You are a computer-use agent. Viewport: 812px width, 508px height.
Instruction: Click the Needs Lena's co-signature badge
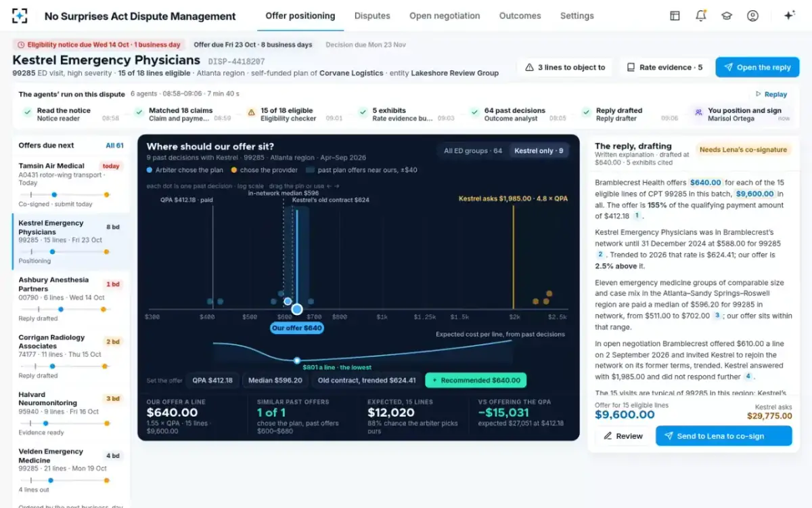[x=743, y=150]
